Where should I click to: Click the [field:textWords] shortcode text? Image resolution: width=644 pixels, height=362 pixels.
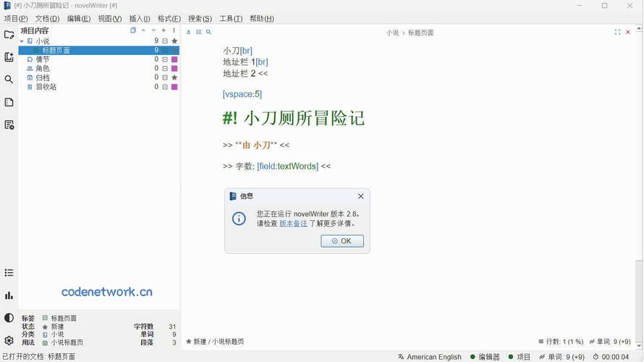(x=287, y=167)
